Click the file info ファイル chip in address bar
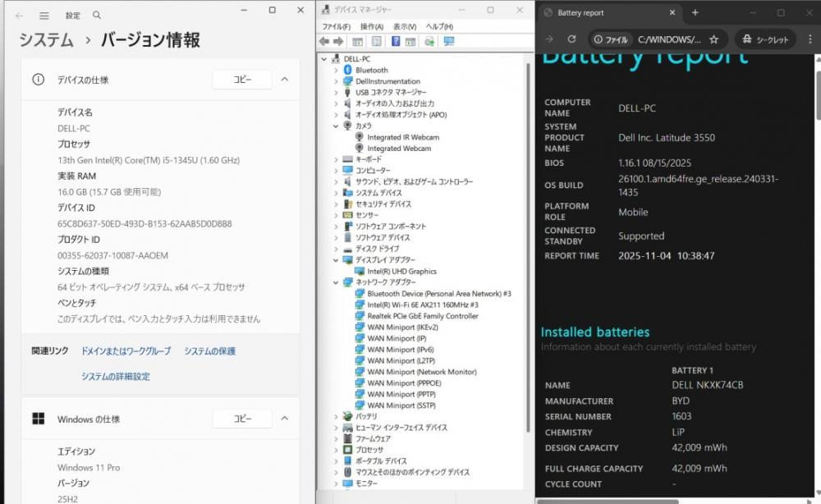 611,39
